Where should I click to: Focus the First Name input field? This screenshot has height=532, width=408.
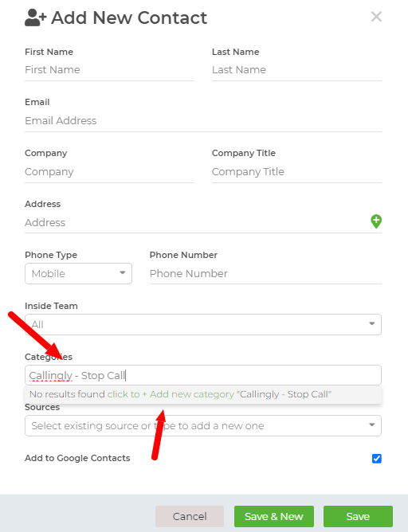coord(109,70)
